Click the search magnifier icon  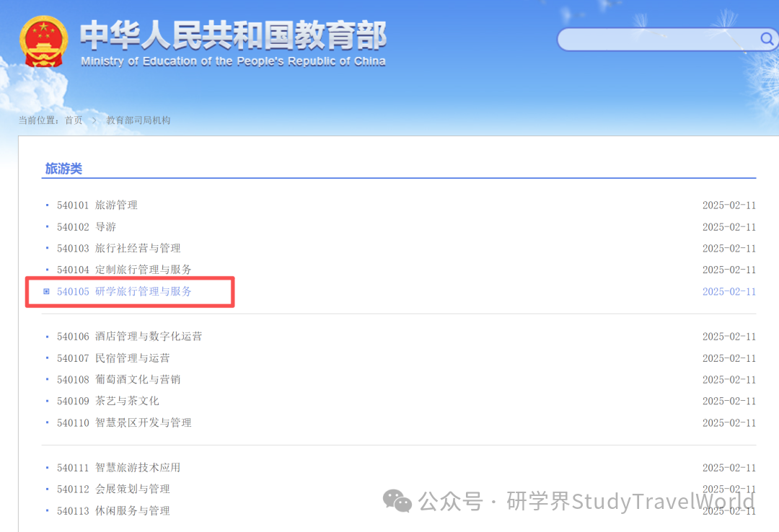point(767,39)
